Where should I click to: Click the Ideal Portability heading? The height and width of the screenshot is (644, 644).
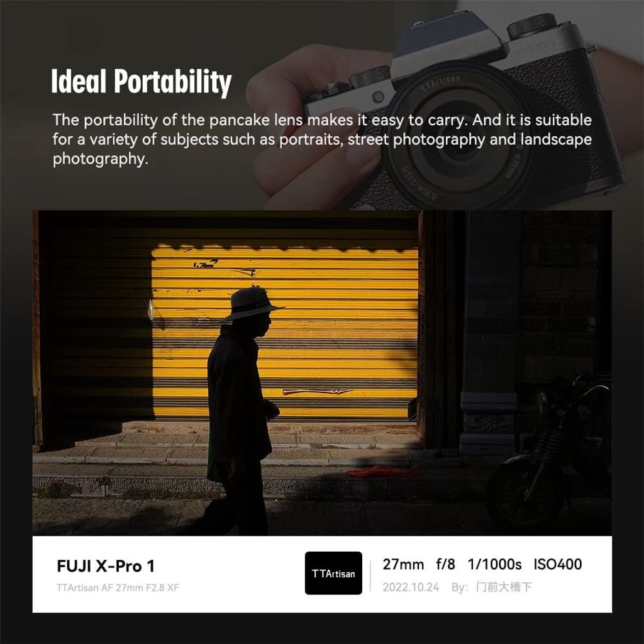142,82
